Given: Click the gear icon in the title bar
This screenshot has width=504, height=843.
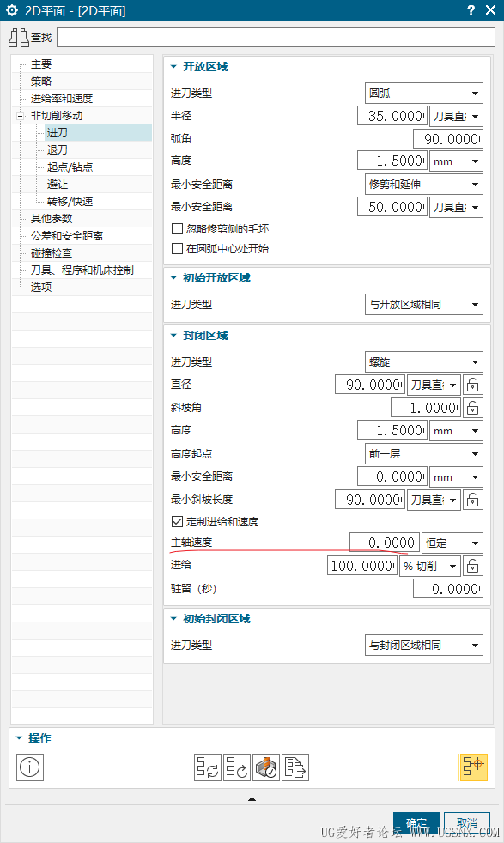Looking at the screenshot, I should [x=12, y=10].
